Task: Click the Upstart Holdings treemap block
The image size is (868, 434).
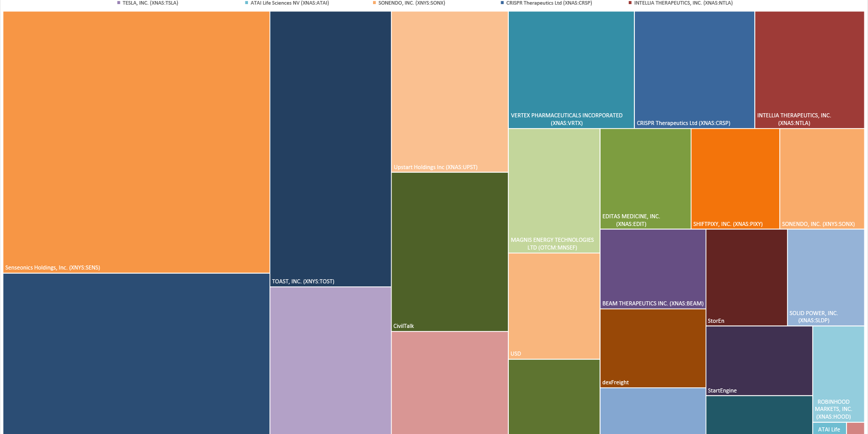Action: pos(449,91)
